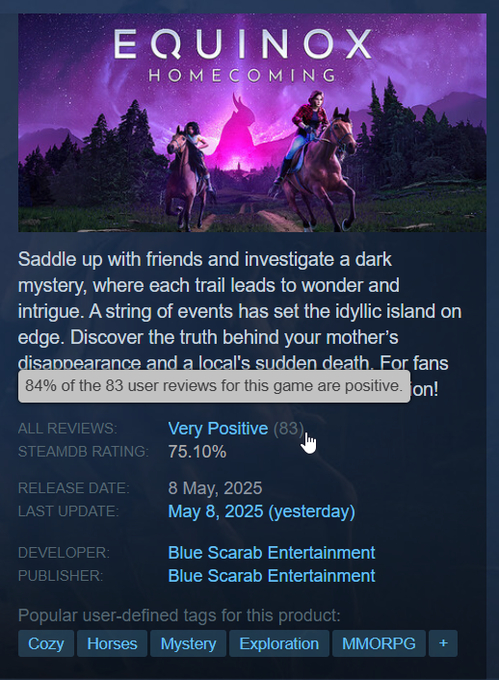Select the Horses tag

pyautogui.click(x=112, y=643)
